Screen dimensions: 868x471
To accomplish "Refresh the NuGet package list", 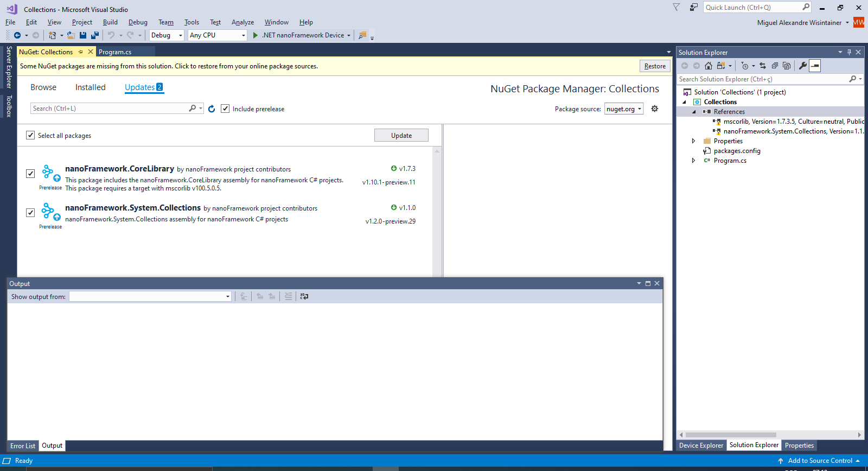I will click(212, 109).
